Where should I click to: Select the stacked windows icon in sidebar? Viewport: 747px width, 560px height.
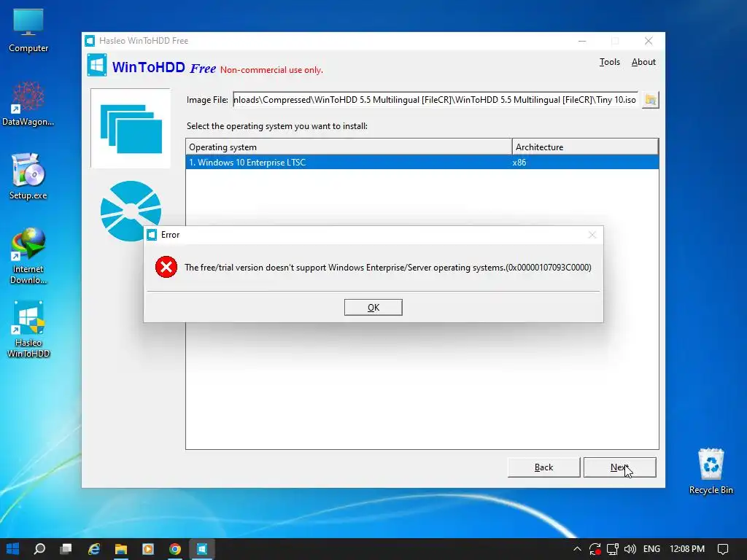tap(131, 128)
